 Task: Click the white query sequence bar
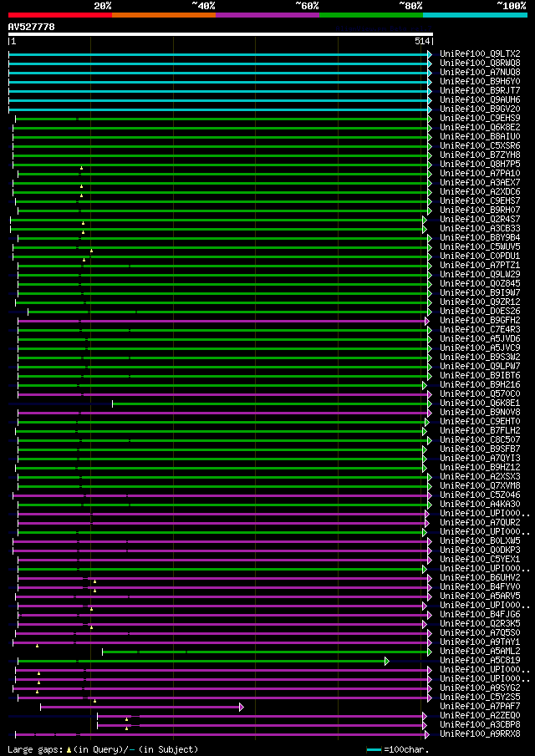click(x=221, y=34)
